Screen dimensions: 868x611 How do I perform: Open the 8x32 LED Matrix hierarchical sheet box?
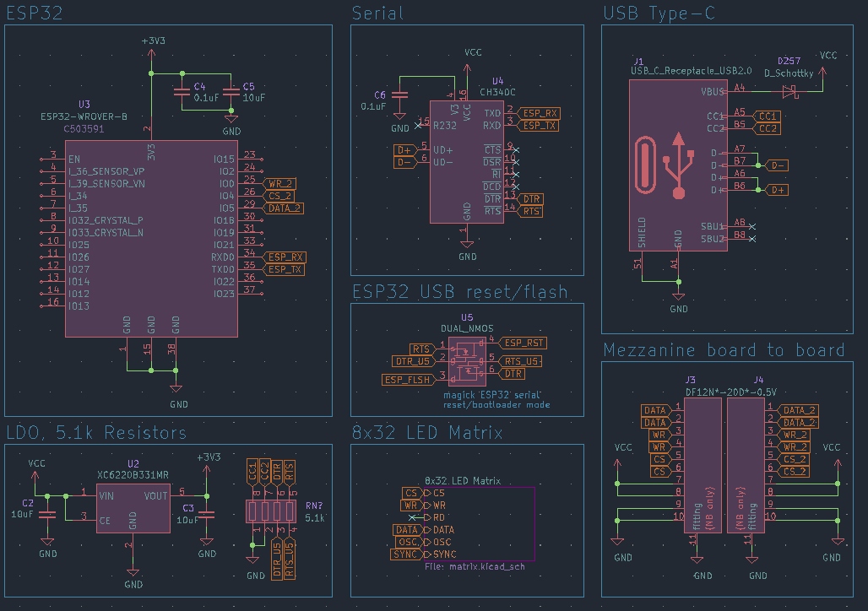tap(480, 523)
